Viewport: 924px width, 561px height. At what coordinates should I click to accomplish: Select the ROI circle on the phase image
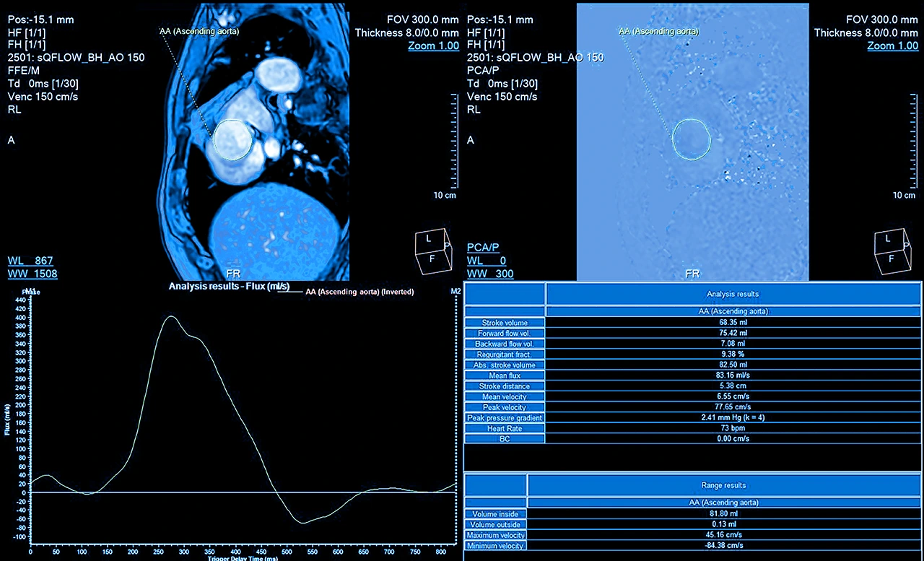691,139
